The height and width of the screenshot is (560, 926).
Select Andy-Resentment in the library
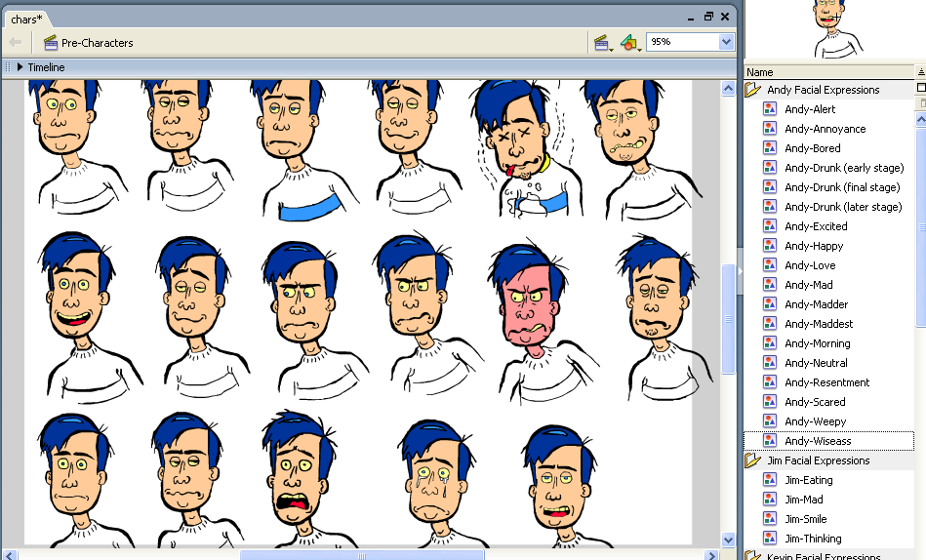[828, 381]
